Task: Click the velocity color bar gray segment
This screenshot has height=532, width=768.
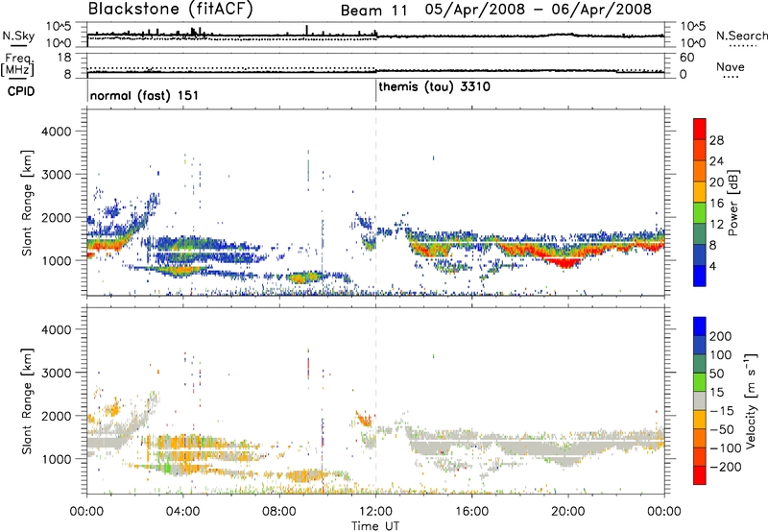Action: (x=700, y=400)
